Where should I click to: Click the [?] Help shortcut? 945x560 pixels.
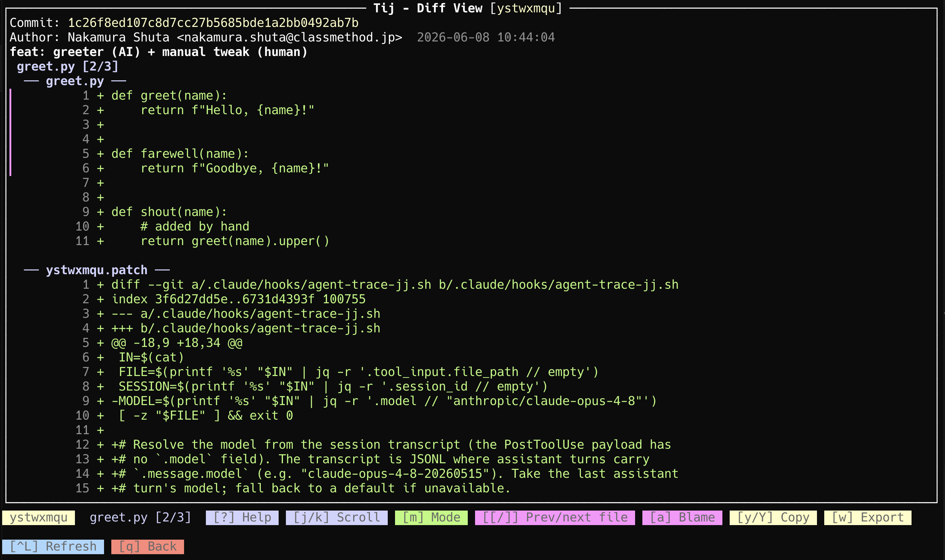pos(242,517)
